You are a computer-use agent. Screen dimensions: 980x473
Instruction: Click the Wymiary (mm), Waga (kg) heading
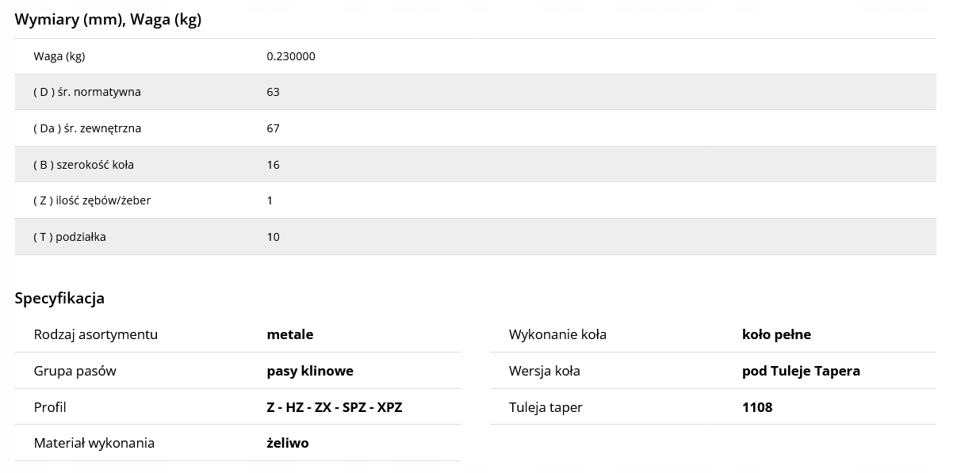108,20
